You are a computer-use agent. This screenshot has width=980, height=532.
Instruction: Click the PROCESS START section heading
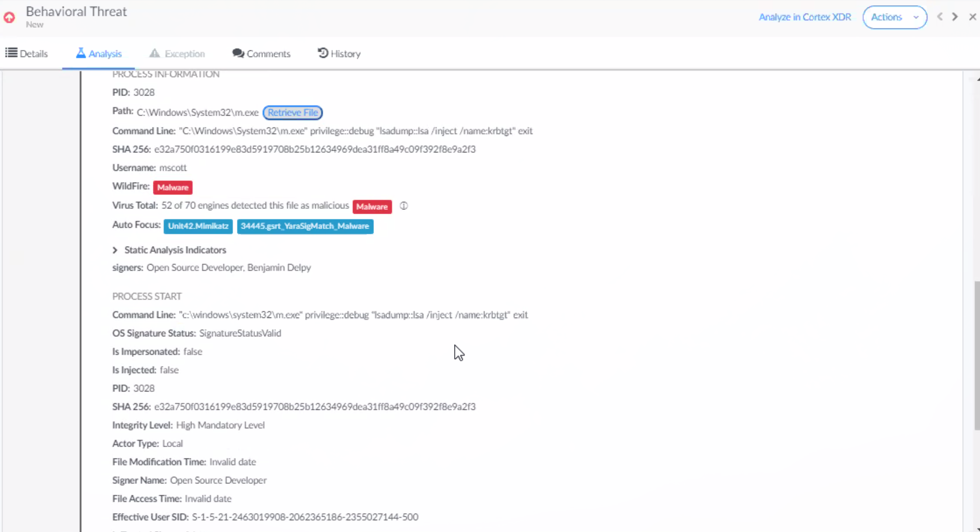point(147,296)
